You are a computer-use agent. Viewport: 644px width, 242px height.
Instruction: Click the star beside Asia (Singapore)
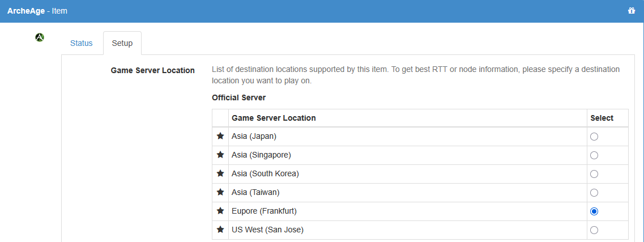tap(220, 155)
